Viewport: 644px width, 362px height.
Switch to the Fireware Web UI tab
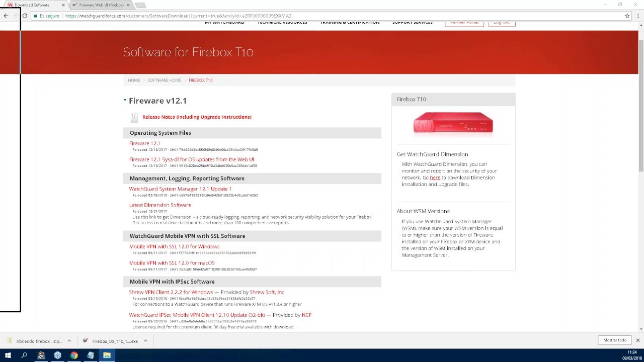[x=101, y=5]
